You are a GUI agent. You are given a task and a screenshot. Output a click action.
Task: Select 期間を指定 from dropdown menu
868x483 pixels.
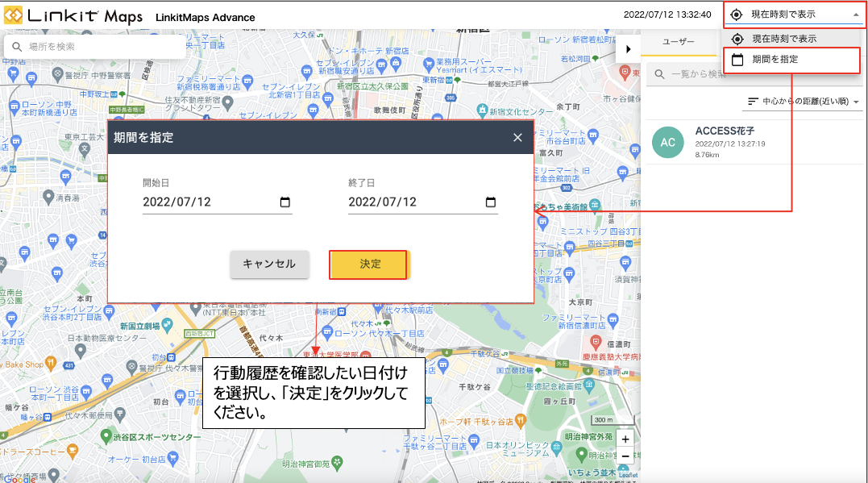(791, 60)
